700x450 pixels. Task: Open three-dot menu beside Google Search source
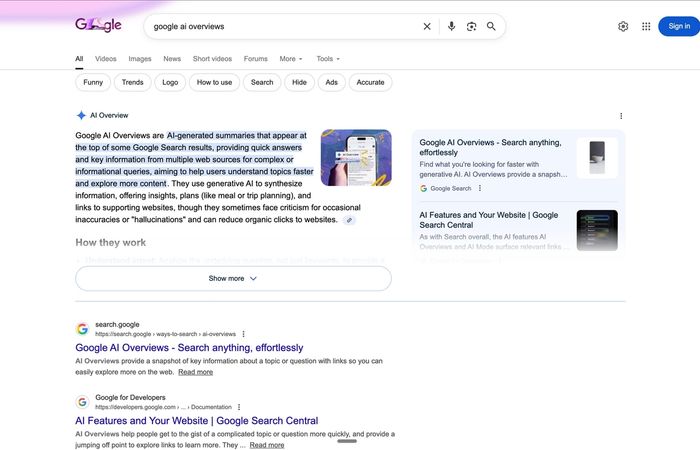tap(480, 188)
